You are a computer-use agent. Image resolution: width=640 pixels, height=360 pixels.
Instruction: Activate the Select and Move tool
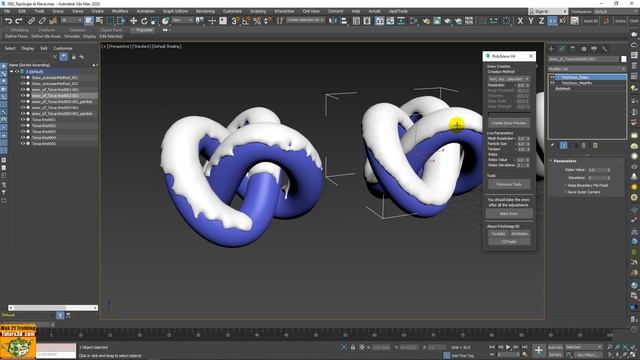tap(133, 21)
